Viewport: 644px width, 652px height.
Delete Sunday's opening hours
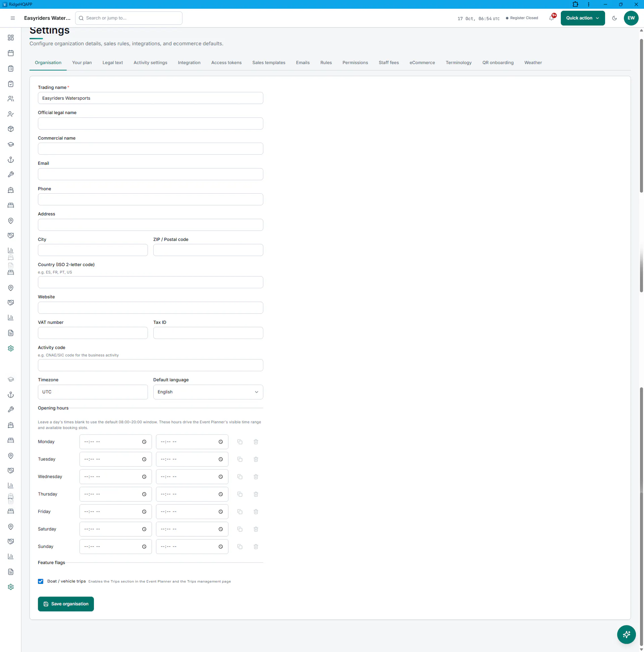[256, 546]
